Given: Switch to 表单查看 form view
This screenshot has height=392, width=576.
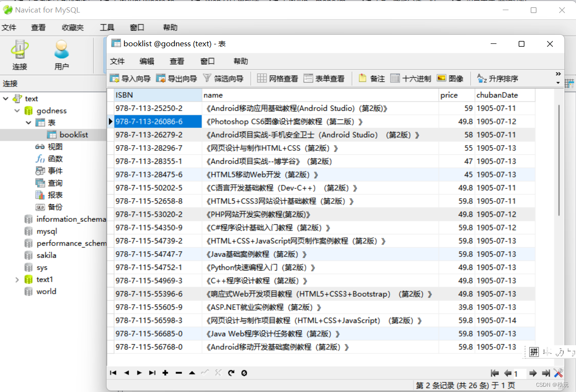Looking at the screenshot, I should click(x=324, y=78).
